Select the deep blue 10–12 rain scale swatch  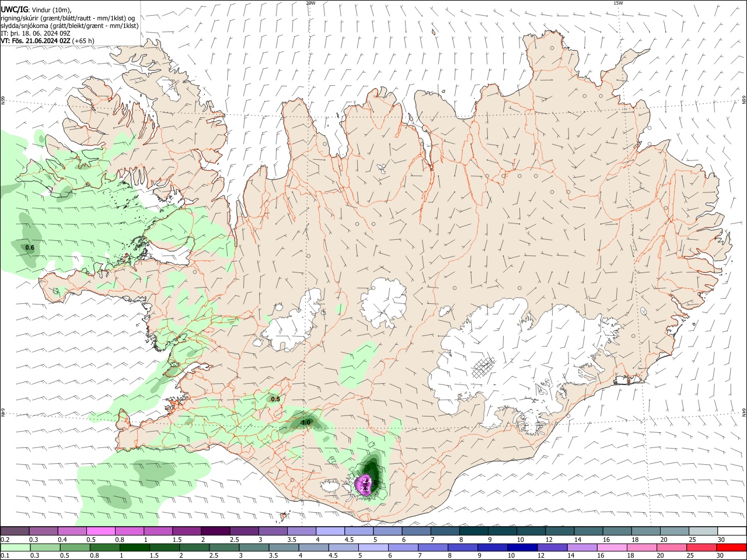pos(522,547)
